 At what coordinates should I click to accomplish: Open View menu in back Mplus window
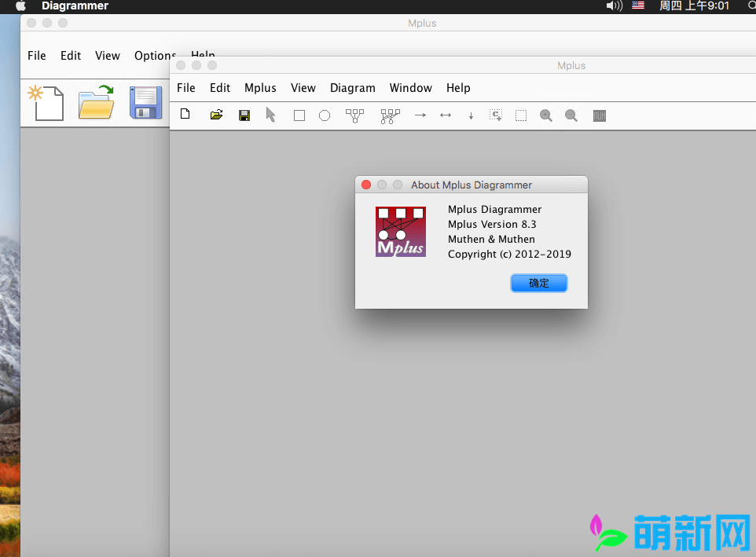[x=108, y=56]
